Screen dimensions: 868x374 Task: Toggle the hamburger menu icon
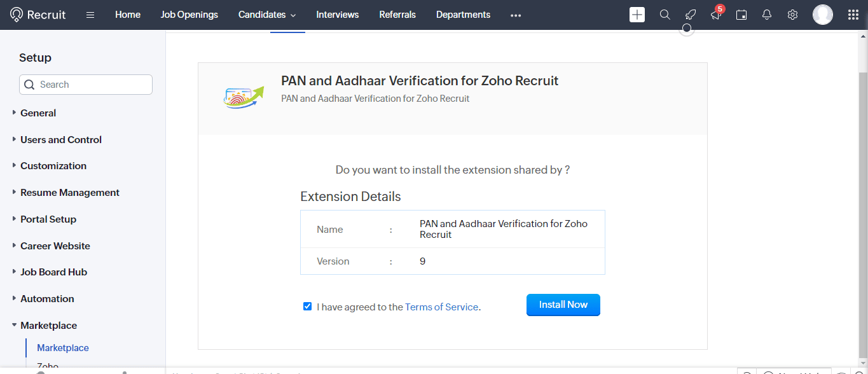pos(90,15)
